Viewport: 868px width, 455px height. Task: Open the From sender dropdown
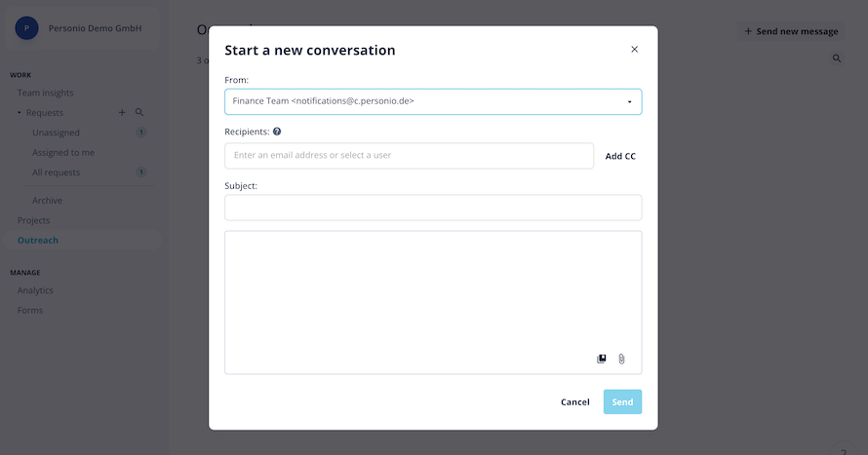pyautogui.click(x=433, y=101)
